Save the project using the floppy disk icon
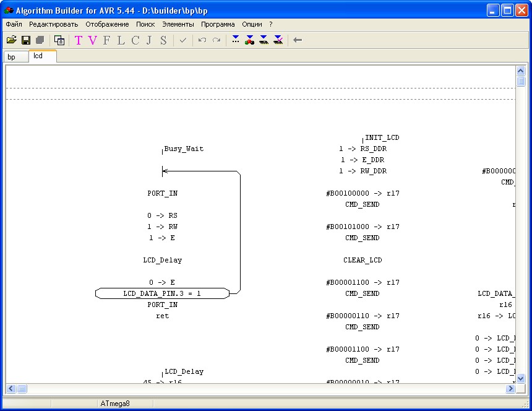532x411 pixels. pos(26,40)
